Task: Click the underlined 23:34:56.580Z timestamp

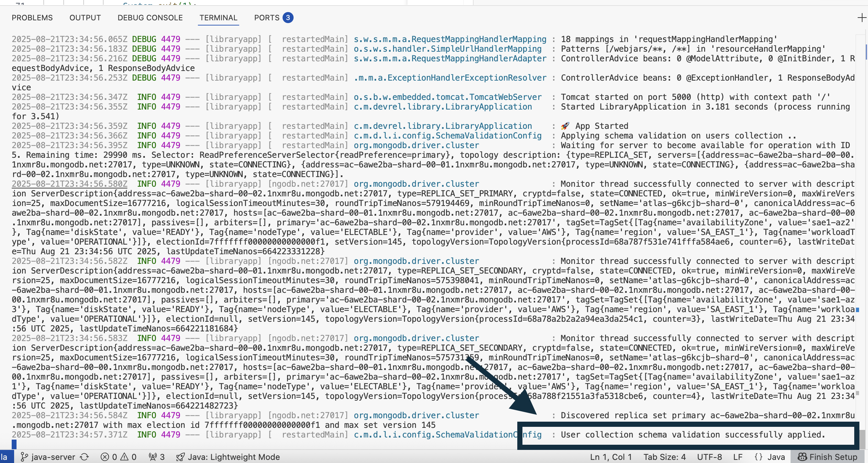Action: tap(70, 184)
